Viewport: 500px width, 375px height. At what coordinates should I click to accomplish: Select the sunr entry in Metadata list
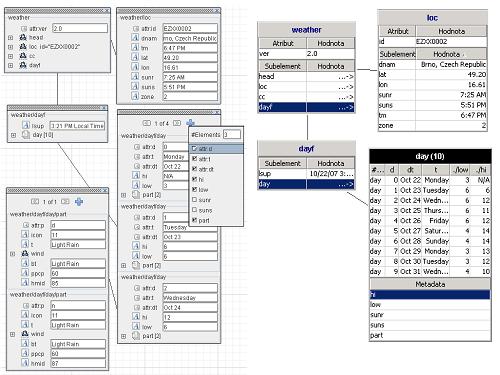(430, 315)
